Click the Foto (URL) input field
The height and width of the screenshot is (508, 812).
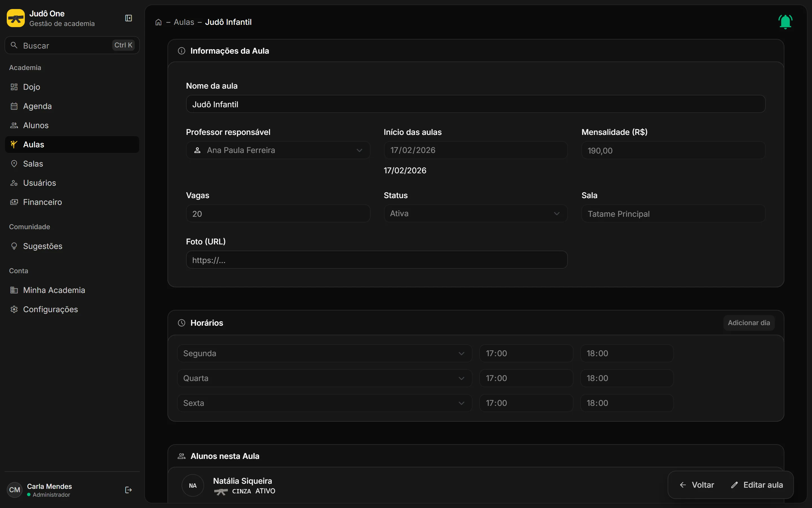pos(377,260)
